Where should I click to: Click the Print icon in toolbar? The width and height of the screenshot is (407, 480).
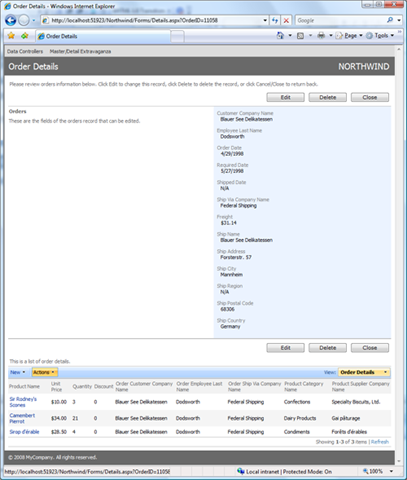[321, 36]
